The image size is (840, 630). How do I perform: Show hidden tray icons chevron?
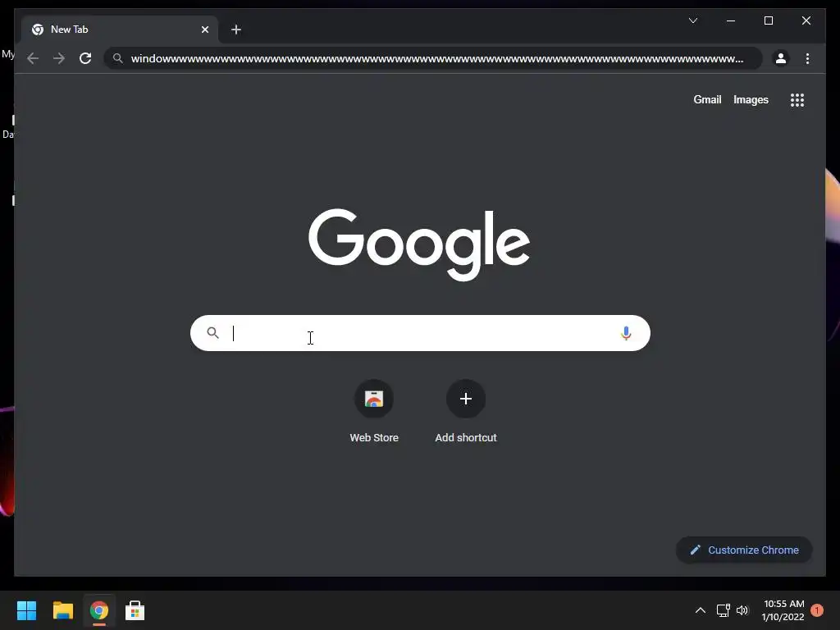(x=701, y=610)
